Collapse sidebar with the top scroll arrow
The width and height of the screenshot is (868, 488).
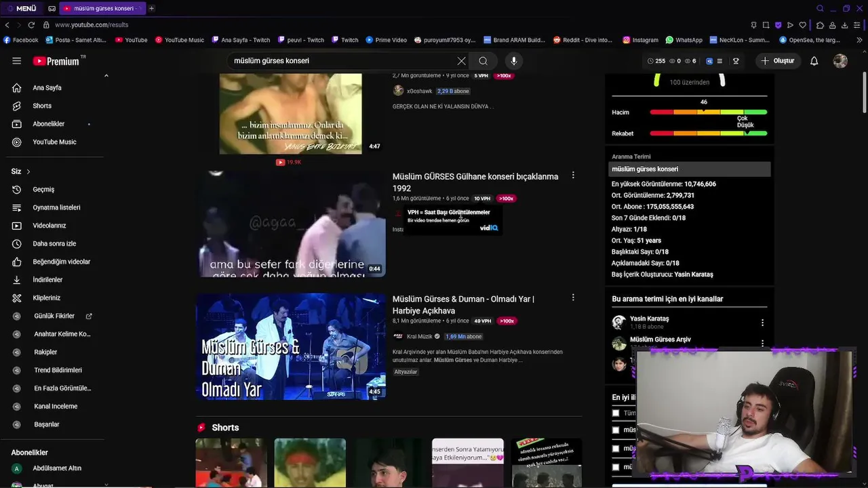point(106,76)
